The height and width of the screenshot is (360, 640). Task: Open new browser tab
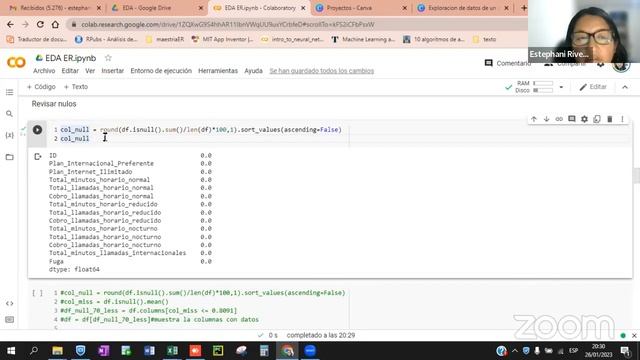tap(523, 8)
